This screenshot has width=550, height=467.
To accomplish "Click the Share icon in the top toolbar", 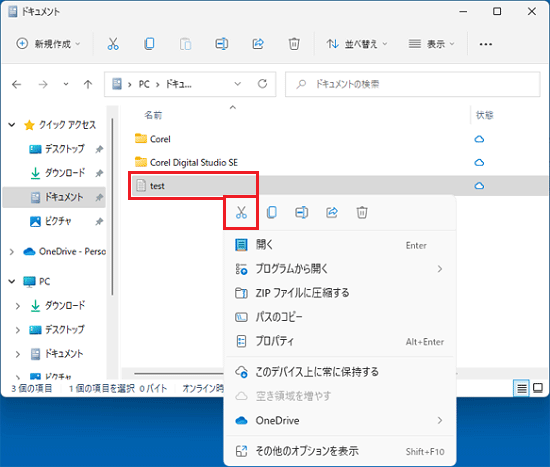I will pyautogui.click(x=258, y=44).
